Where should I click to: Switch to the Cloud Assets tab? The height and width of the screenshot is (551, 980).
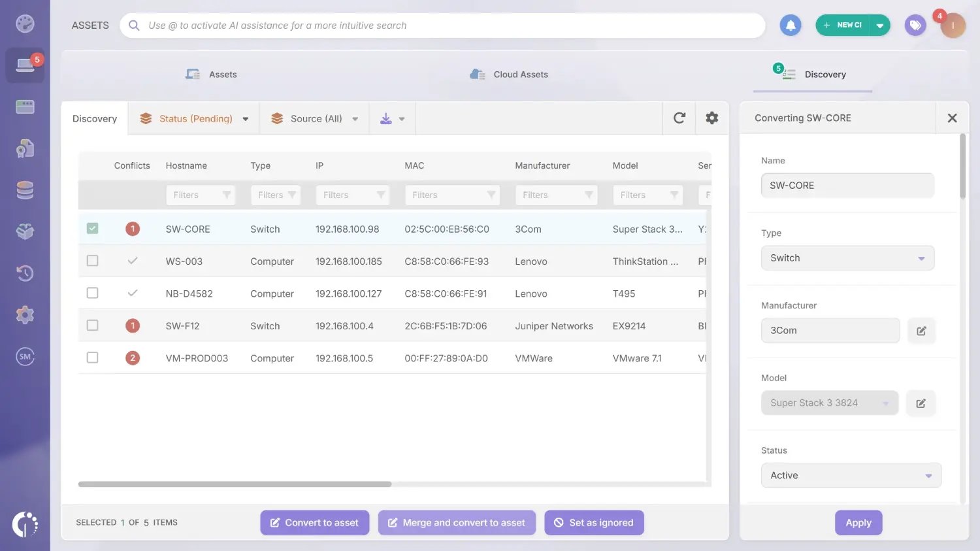coord(508,74)
